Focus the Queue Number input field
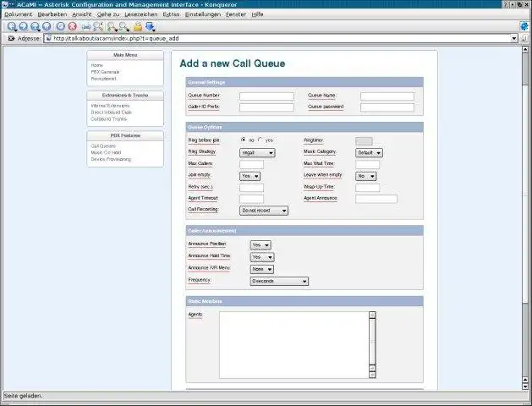 266,96
